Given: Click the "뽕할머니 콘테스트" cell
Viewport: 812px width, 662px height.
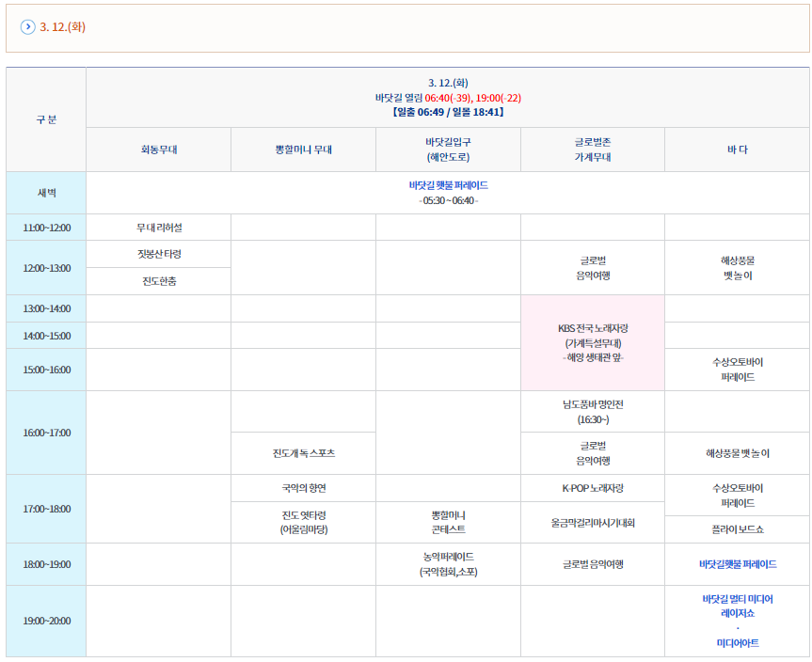Looking at the screenshot, I should (448, 523).
